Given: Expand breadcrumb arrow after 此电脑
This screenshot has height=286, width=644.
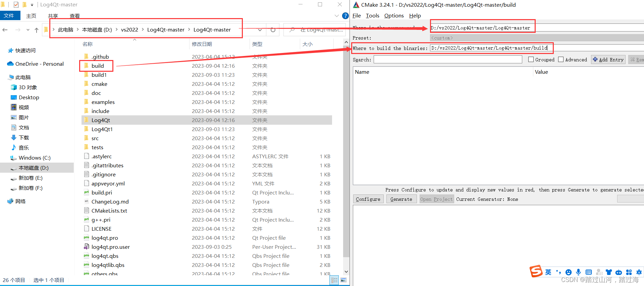Looking at the screenshot, I should 77,30.
